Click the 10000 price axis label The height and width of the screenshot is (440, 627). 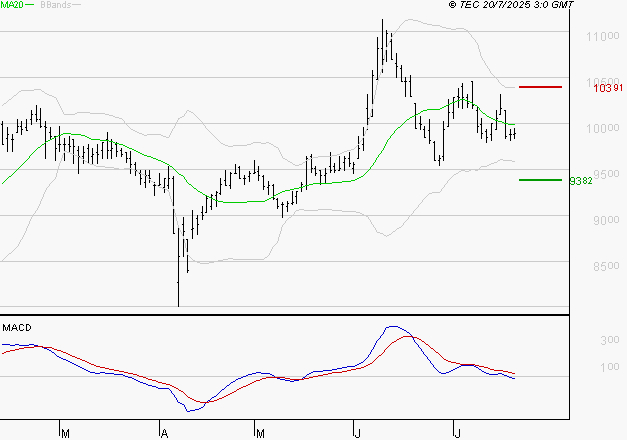point(603,128)
